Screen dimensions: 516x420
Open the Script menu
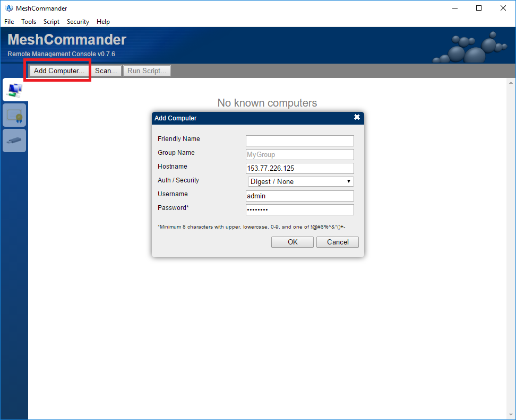[51, 22]
